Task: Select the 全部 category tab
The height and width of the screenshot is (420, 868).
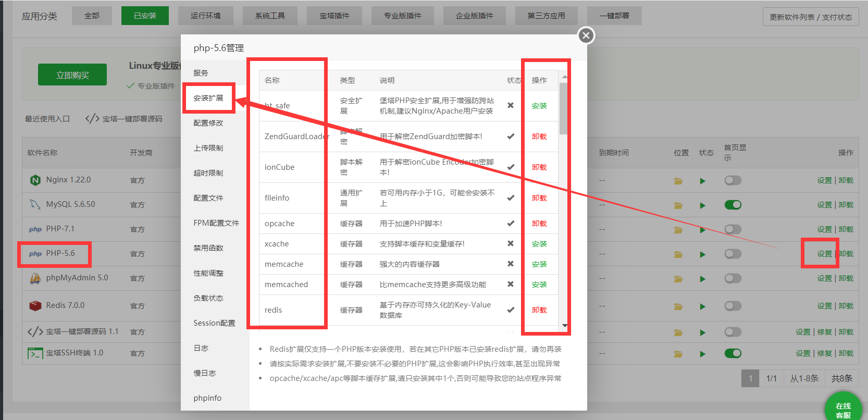Action: click(92, 16)
